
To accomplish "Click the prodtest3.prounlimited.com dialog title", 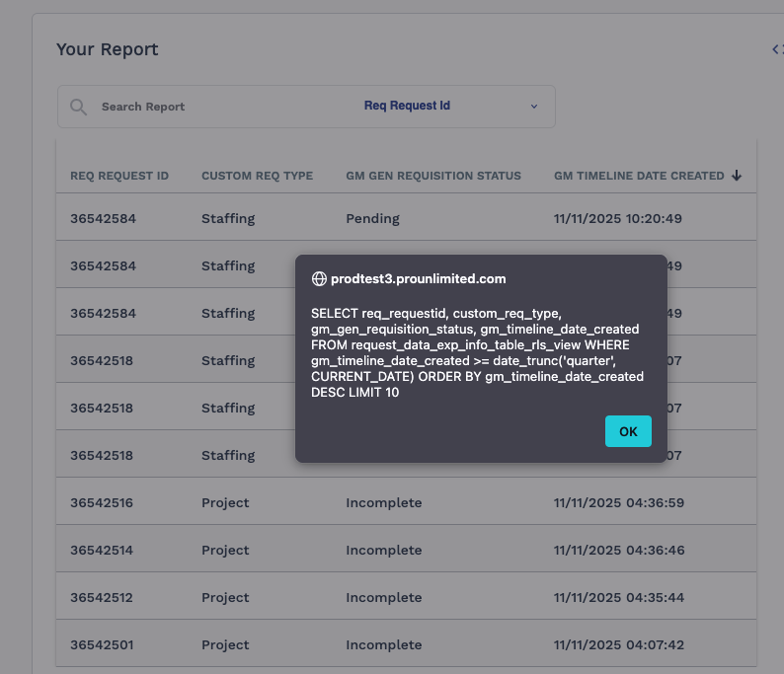I will click(x=418, y=279).
